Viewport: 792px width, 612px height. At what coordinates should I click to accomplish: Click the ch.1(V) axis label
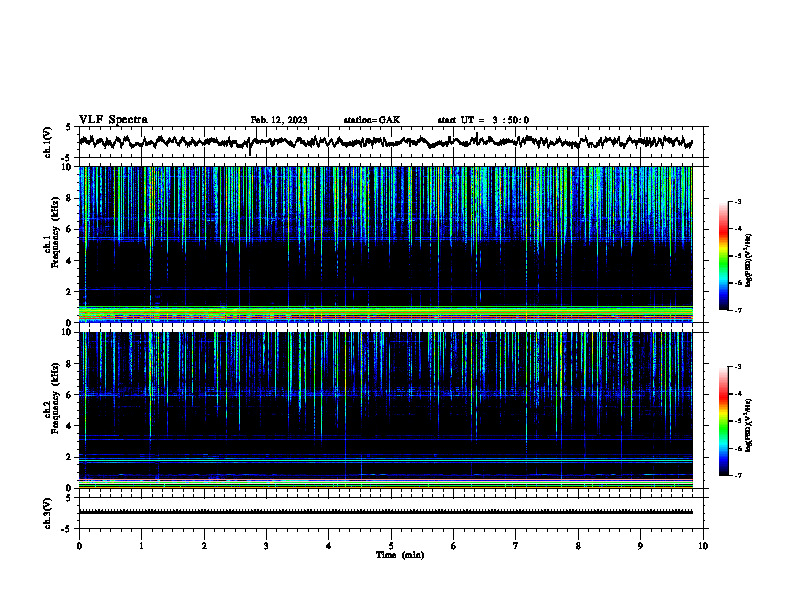(x=47, y=142)
